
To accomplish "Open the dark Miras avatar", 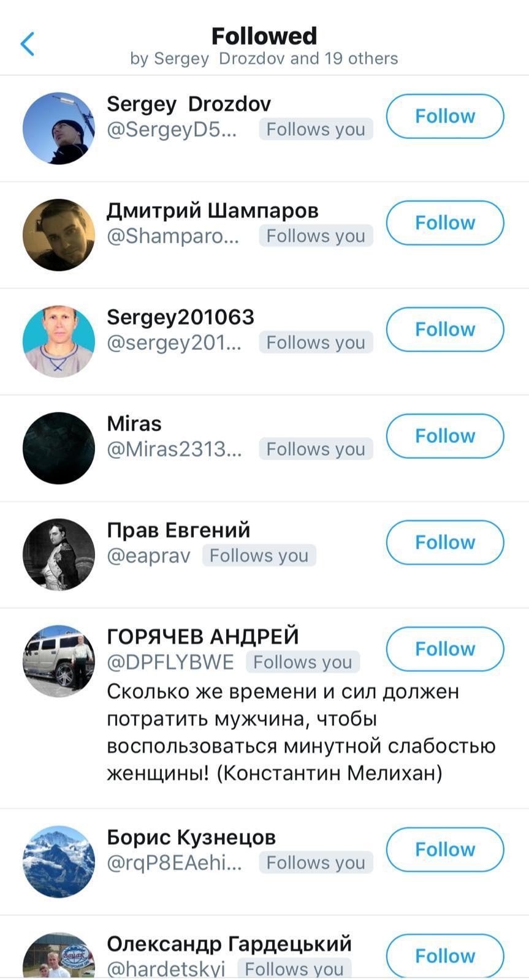I will pos(59,448).
